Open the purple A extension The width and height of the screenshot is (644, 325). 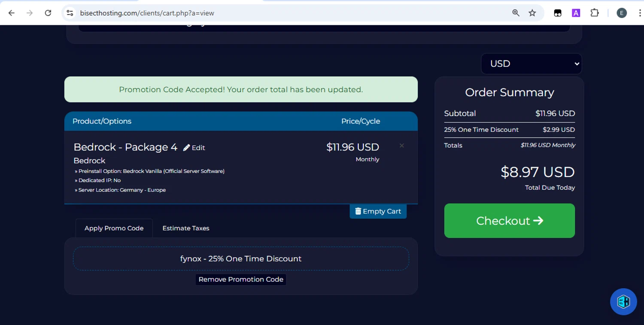(x=576, y=13)
